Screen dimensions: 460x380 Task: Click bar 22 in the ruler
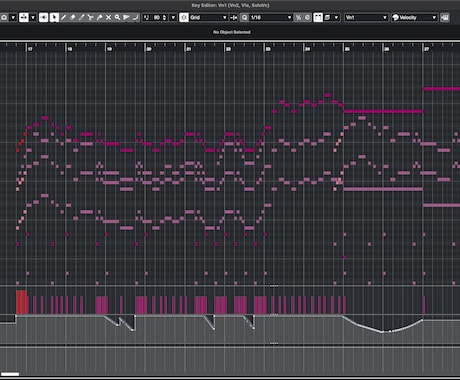point(228,49)
